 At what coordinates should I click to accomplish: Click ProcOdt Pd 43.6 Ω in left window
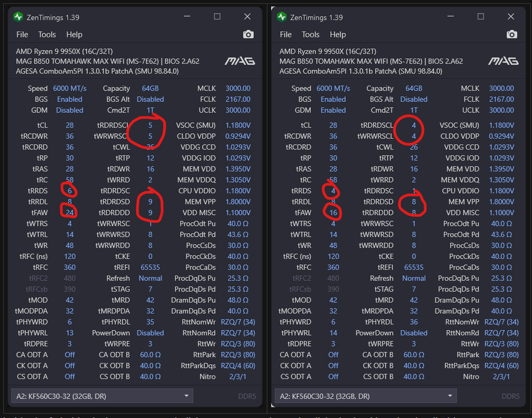(238, 234)
